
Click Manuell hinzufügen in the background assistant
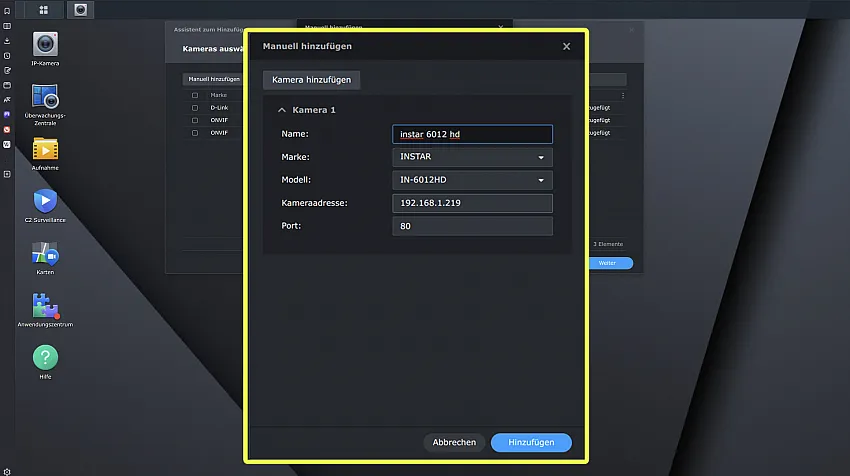[x=214, y=79]
